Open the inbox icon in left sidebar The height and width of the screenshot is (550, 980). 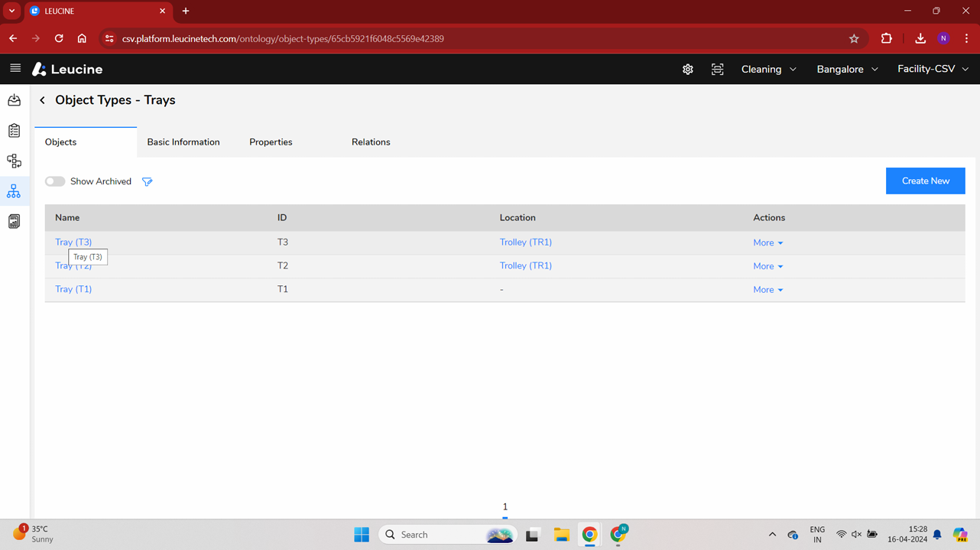coord(14,100)
